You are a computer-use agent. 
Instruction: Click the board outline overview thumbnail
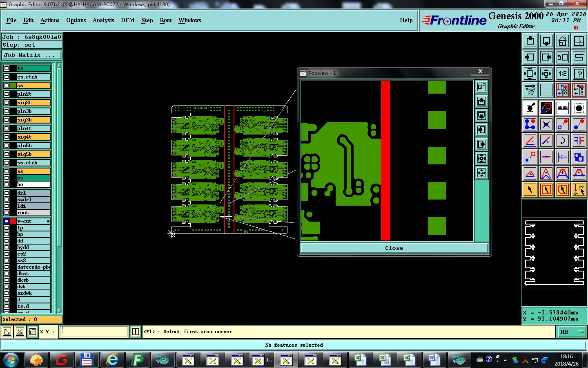click(554, 253)
